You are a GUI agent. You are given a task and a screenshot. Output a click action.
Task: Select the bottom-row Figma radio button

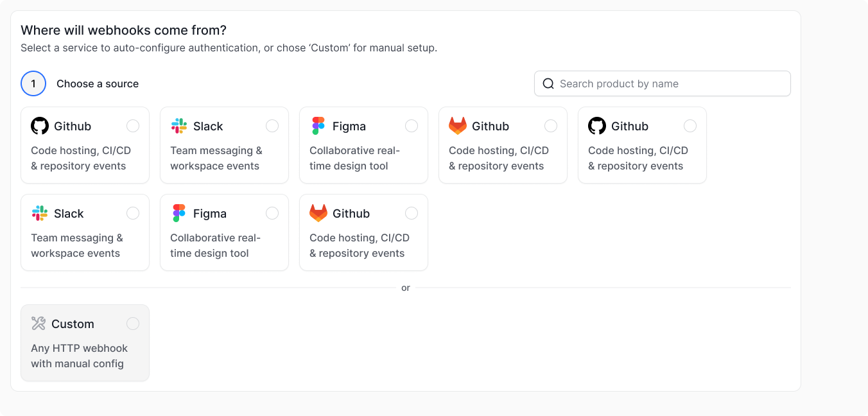click(x=272, y=213)
